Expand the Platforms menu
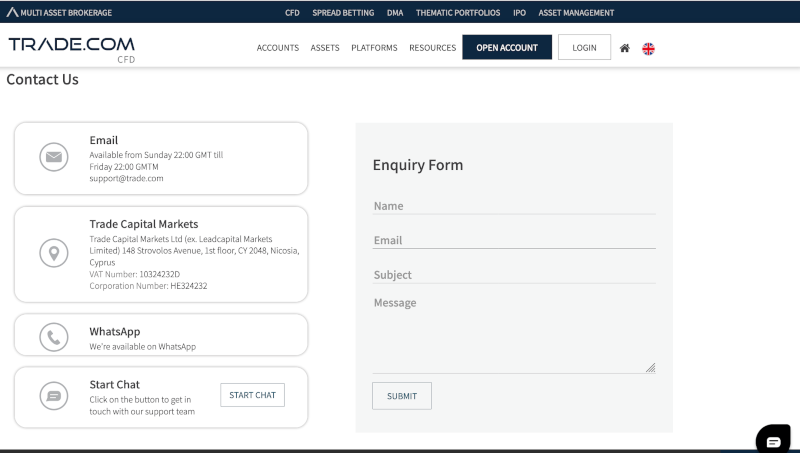This screenshot has height=453, width=800. [x=374, y=48]
